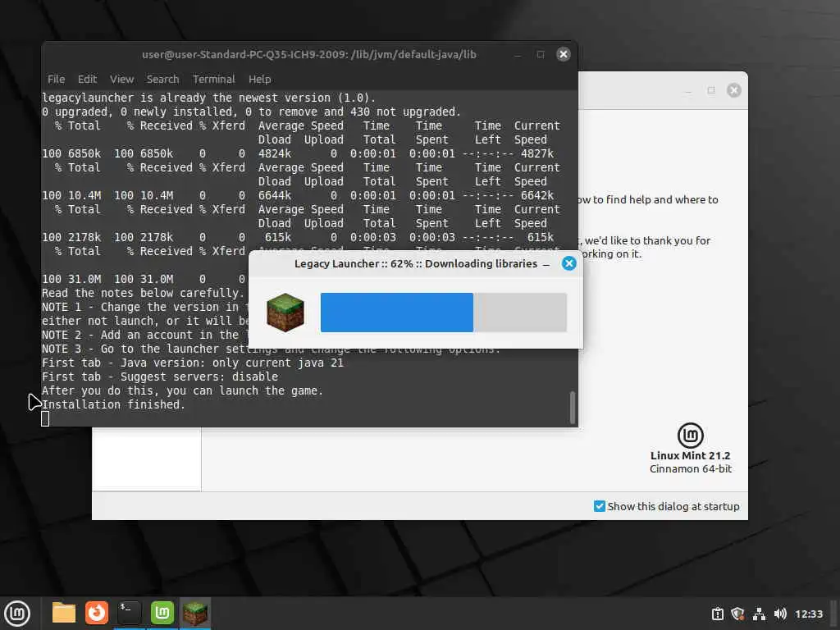Click the '100 10.4M' download row in terminal

pyautogui.click(x=298, y=195)
